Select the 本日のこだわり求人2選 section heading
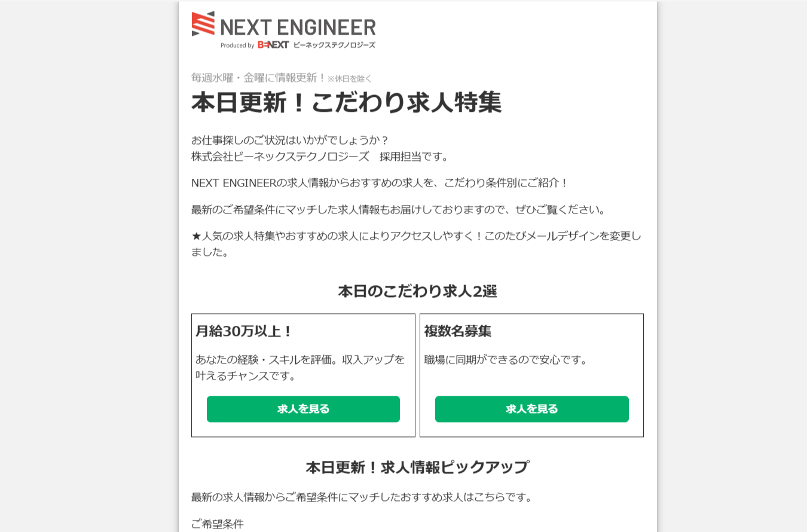The width and height of the screenshot is (807, 532). pyautogui.click(x=417, y=291)
